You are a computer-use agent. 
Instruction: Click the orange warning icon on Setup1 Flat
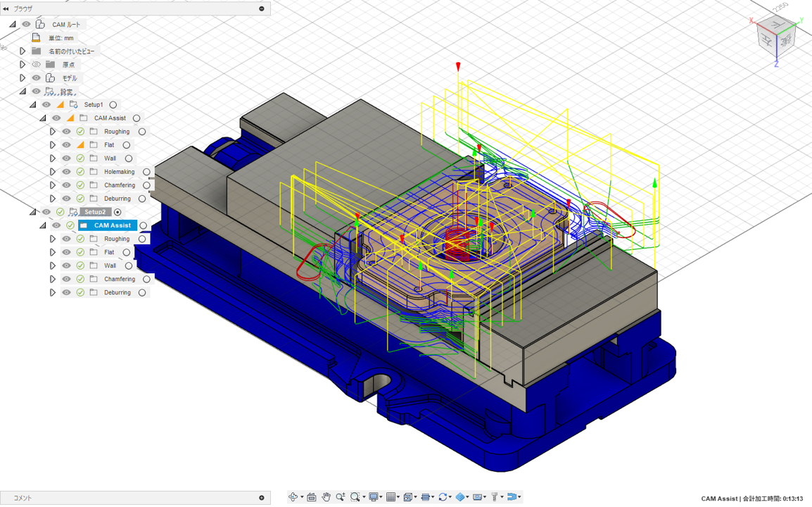click(80, 144)
